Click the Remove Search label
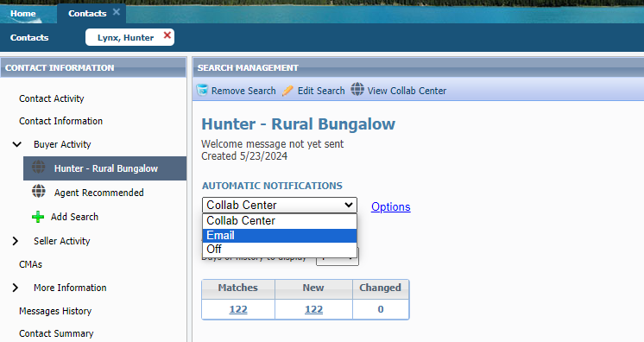This screenshot has height=342, width=644. 243,91
